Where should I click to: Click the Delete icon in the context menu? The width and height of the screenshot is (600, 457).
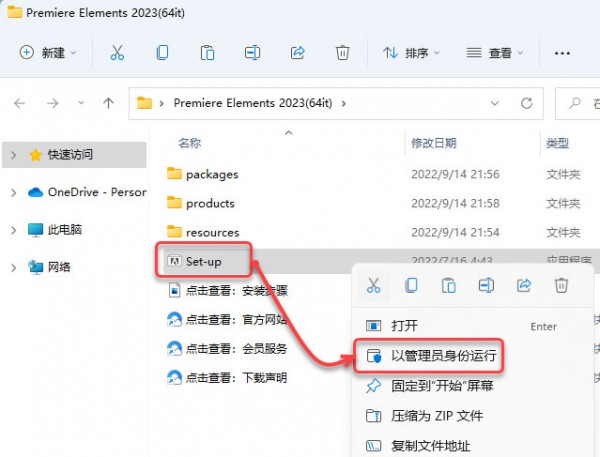tap(561, 285)
